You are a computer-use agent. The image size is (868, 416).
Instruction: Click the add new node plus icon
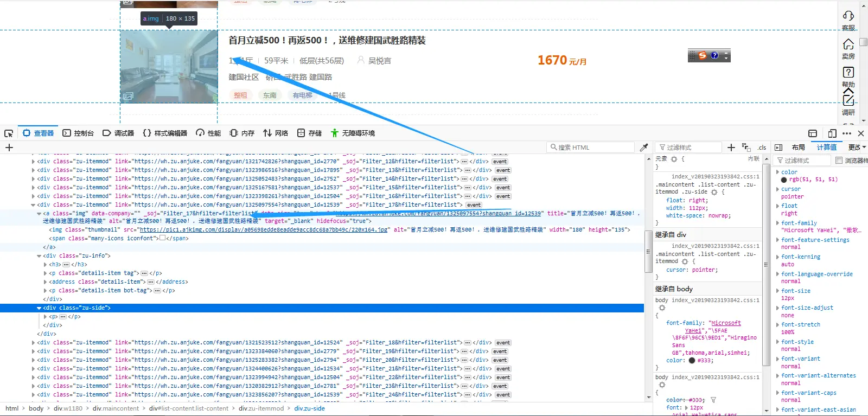(x=9, y=148)
